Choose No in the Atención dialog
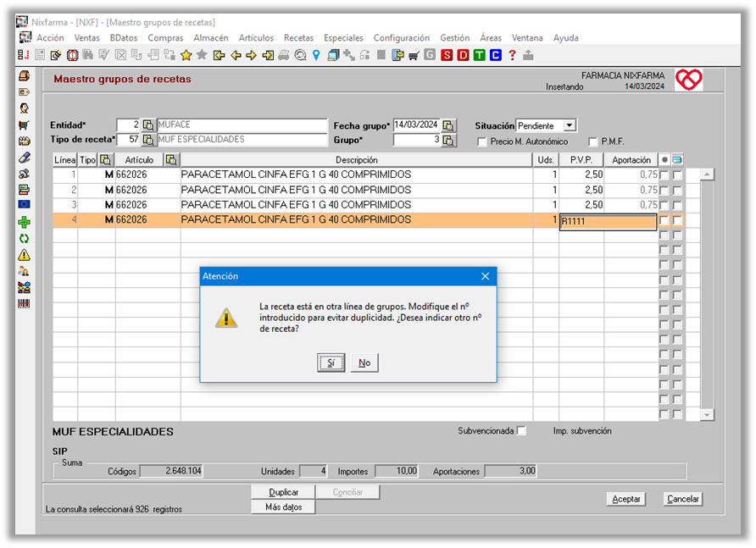The width and height of the screenshot is (756, 548). 364,363
